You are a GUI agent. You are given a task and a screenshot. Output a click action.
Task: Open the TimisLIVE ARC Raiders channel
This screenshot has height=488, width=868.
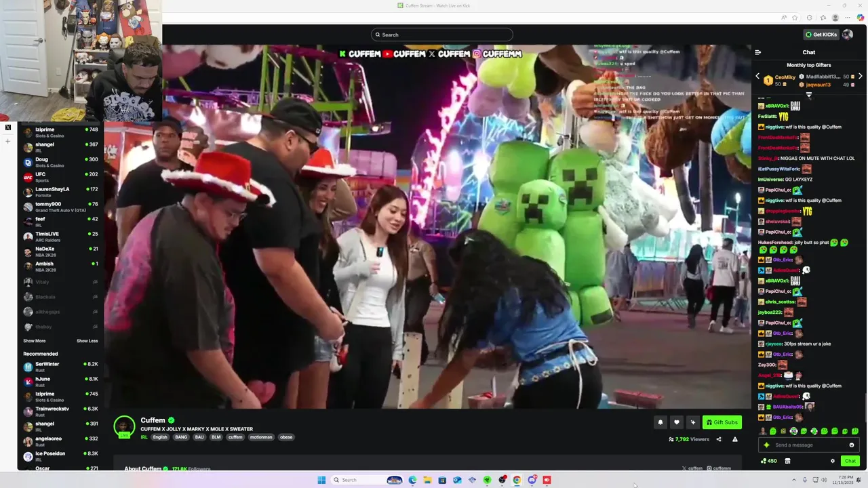(x=61, y=237)
